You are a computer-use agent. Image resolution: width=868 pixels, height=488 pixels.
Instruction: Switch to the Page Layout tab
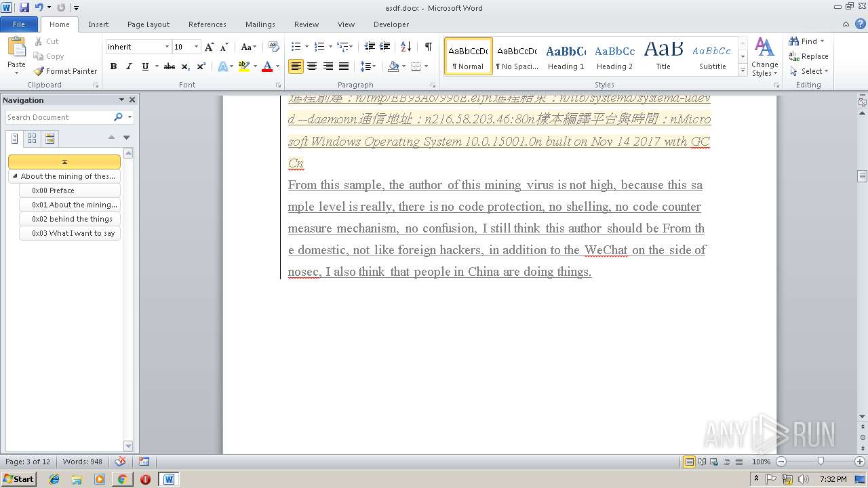[x=149, y=24]
